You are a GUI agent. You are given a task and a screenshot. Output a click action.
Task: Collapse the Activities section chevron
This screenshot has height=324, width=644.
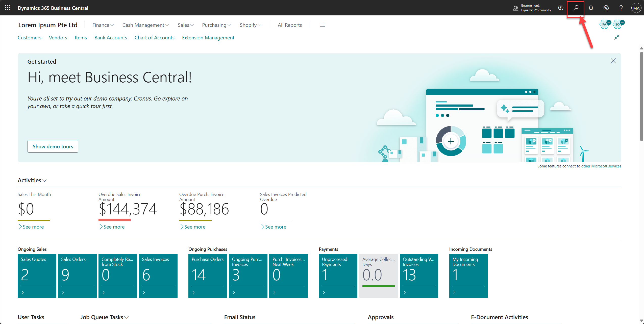(x=44, y=181)
